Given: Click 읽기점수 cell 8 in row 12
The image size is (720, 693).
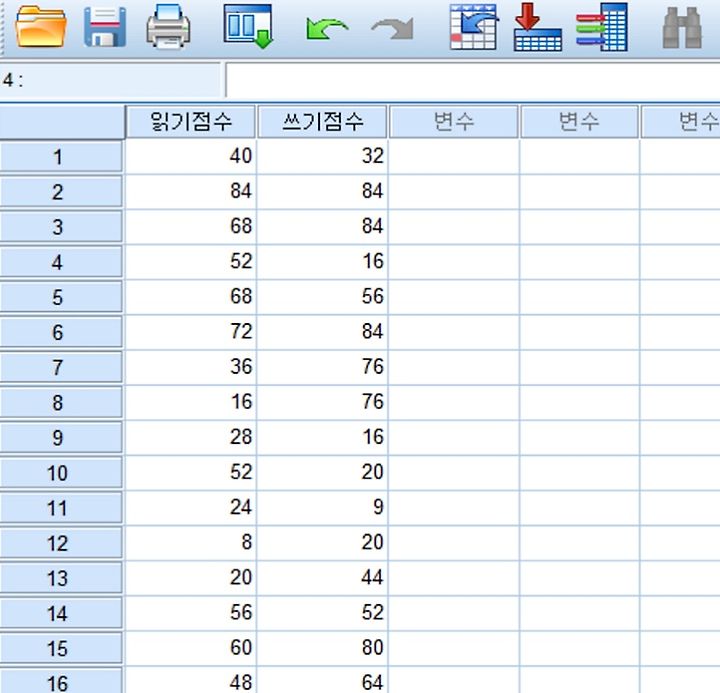Looking at the screenshot, I should pyautogui.click(x=191, y=543).
